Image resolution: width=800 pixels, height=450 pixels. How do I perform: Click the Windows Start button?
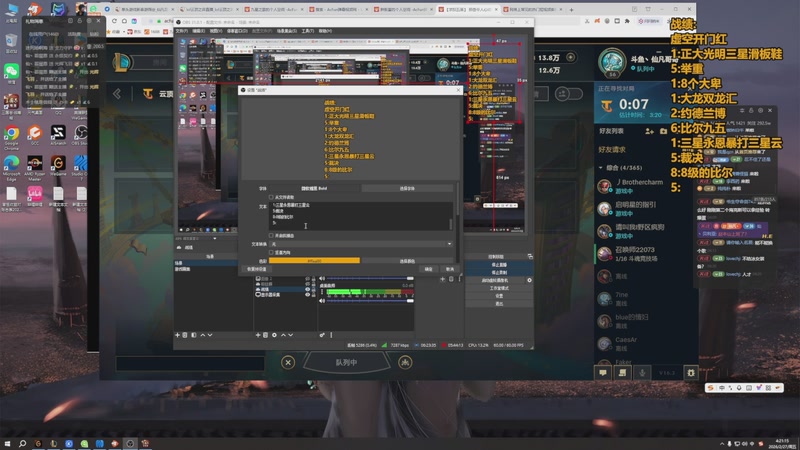click(x=7, y=443)
